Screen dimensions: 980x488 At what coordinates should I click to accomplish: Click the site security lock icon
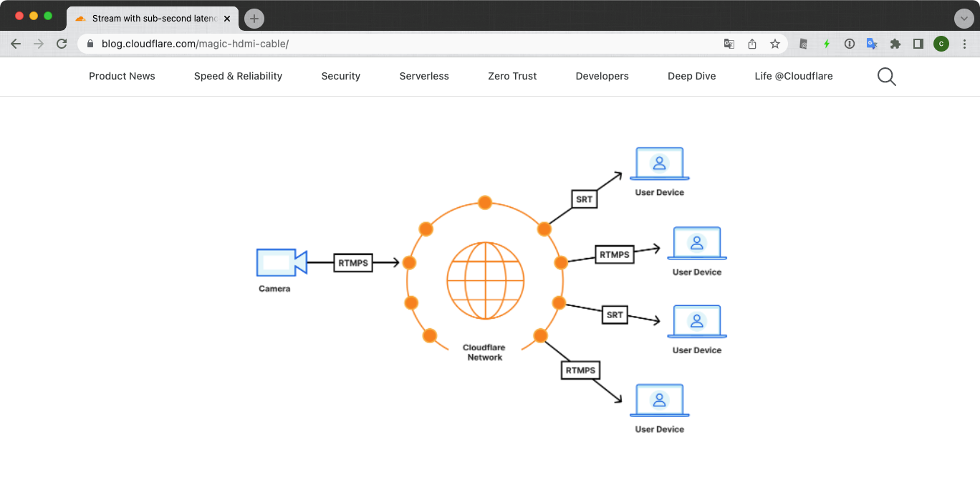[x=90, y=44]
